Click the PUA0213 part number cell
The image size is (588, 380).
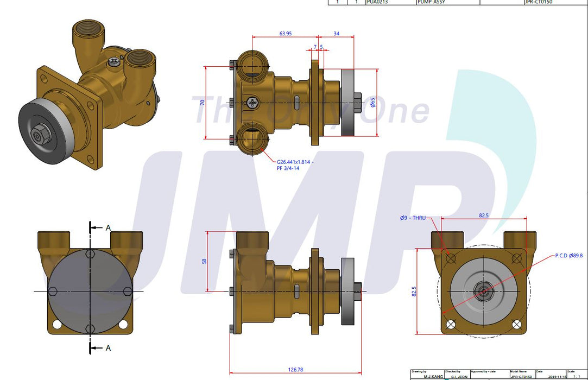coord(390,2)
